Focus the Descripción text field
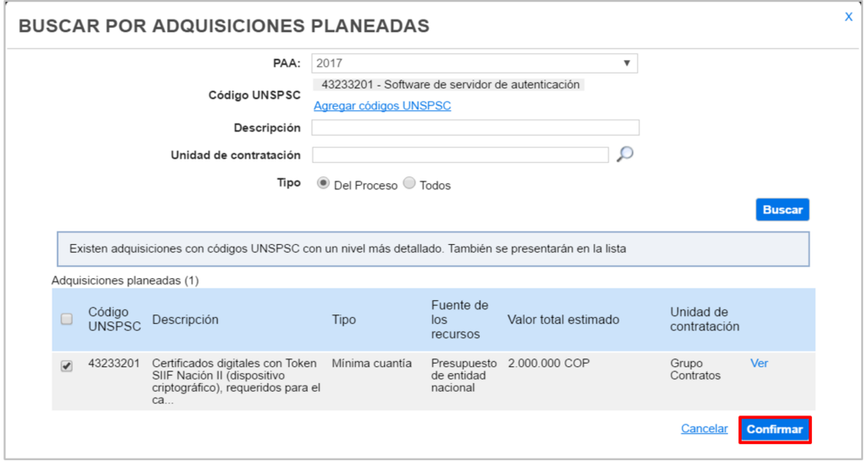This screenshot has height=462, width=868. tap(475, 128)
